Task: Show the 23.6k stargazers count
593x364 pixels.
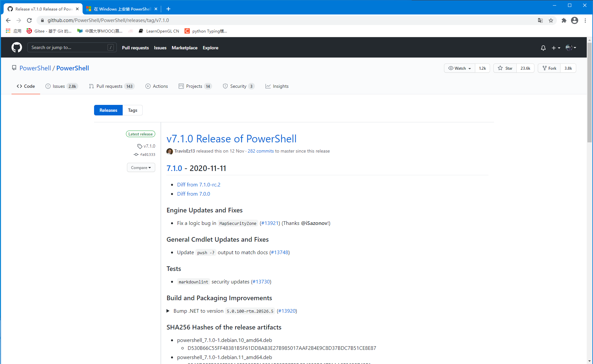Action: point(525,68)
